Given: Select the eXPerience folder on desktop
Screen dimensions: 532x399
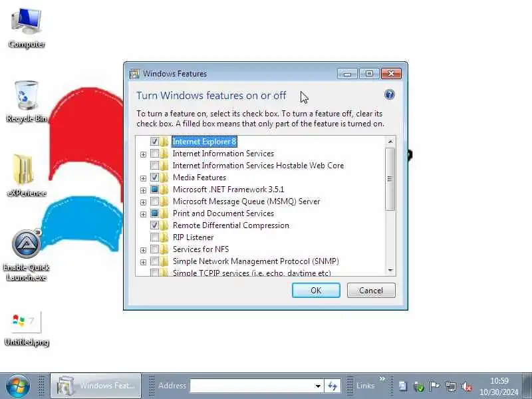Looking at the screenshot, I should (27, 176).
